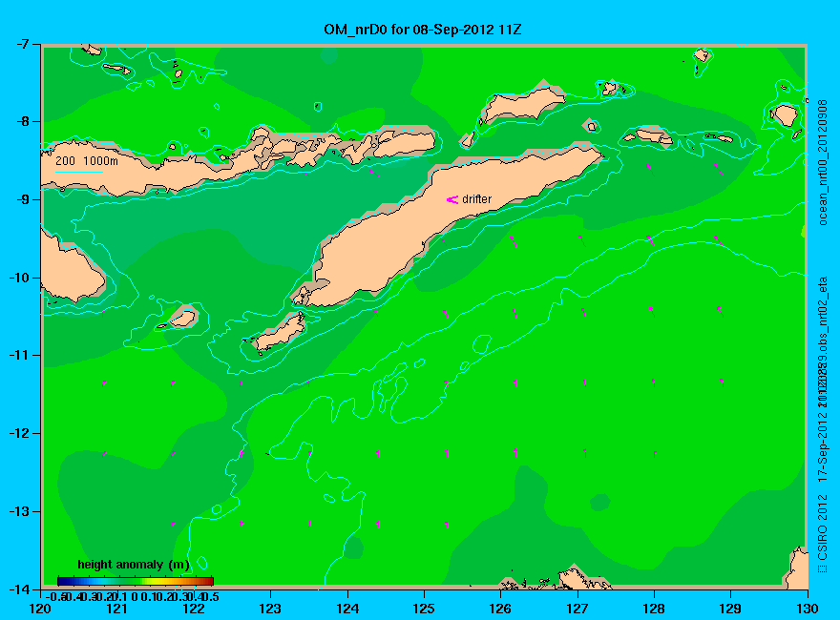Click the '130' longitude axis label
840x620 pixels.
[x=808, y=609]
